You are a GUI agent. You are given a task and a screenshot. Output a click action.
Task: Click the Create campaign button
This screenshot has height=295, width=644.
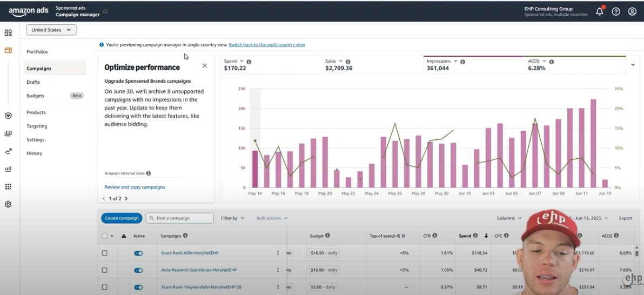tap(122, 218)
